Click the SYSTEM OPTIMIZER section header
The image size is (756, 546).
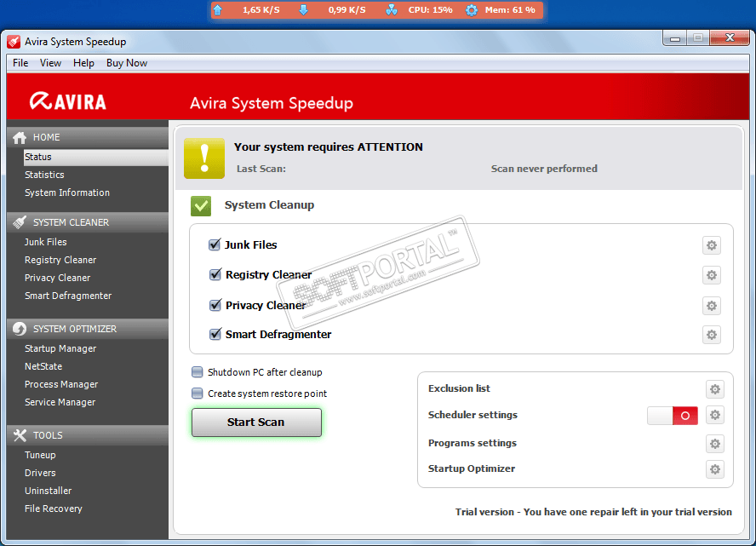click(88, 329)
